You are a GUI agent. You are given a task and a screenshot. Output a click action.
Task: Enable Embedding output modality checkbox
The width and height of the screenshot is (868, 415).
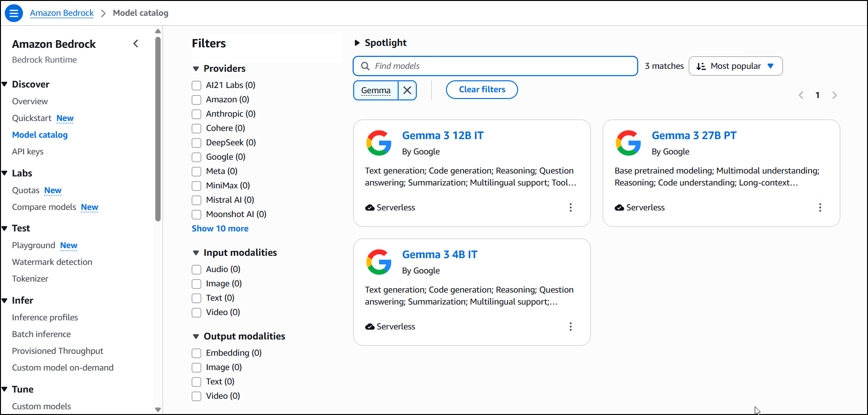click(196, 353)
